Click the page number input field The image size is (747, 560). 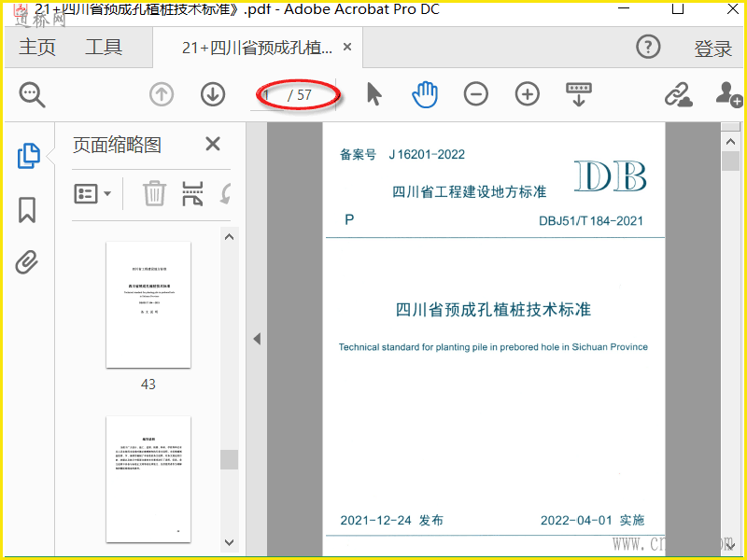pyautogui.click(x=268, y=95)
